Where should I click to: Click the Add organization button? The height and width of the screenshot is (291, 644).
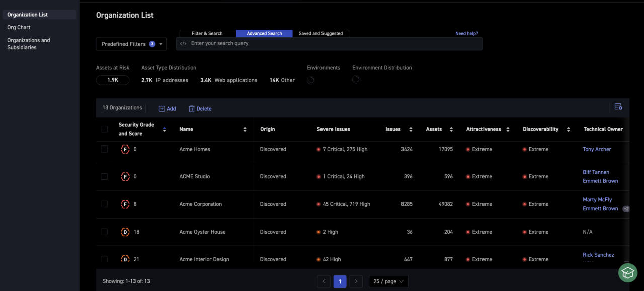pyautogui.click(x=168, y=109)
